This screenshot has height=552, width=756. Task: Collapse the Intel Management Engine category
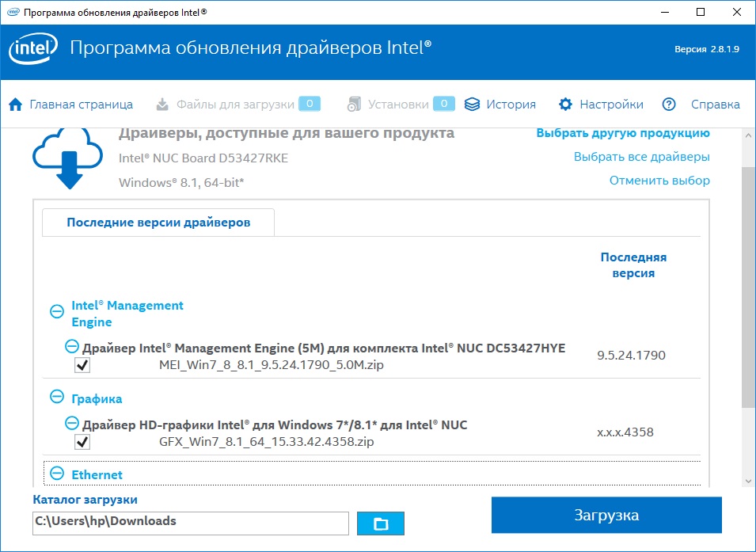click(x=57, y=311)
